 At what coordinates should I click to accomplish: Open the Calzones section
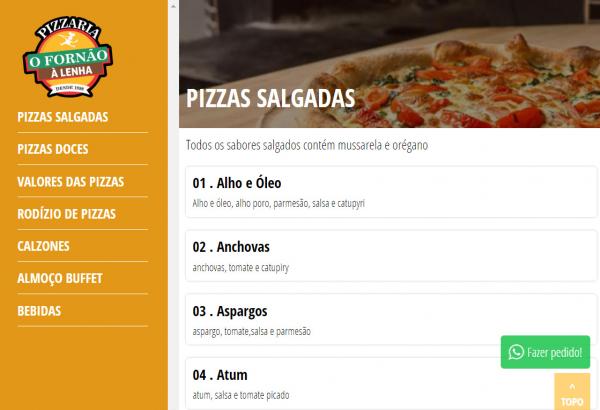point(44,246)
